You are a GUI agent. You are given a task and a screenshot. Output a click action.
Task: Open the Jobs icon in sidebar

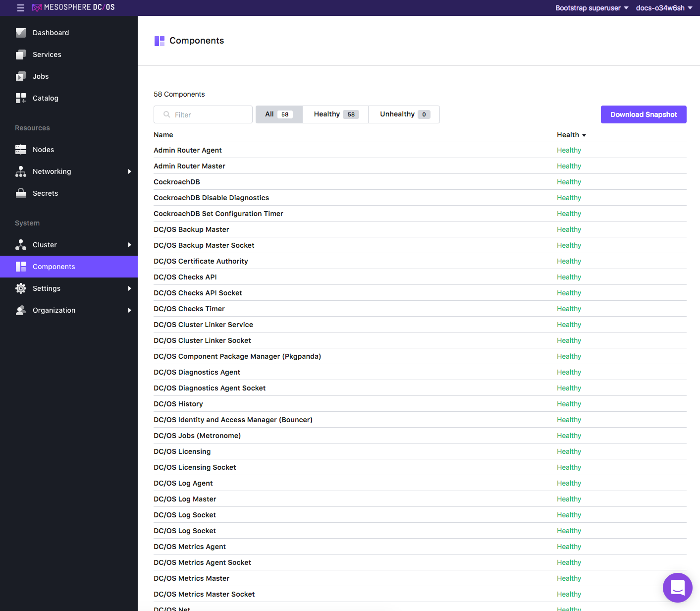[x=21, y=76]
